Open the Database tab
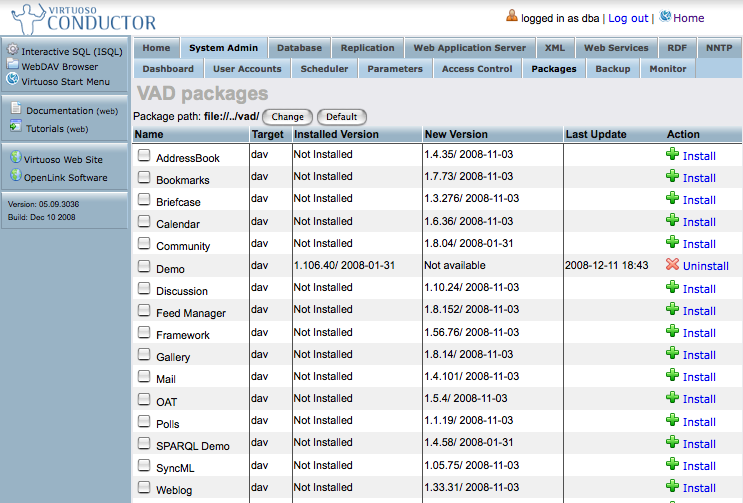The image size is (743, 503). [299, 48]
